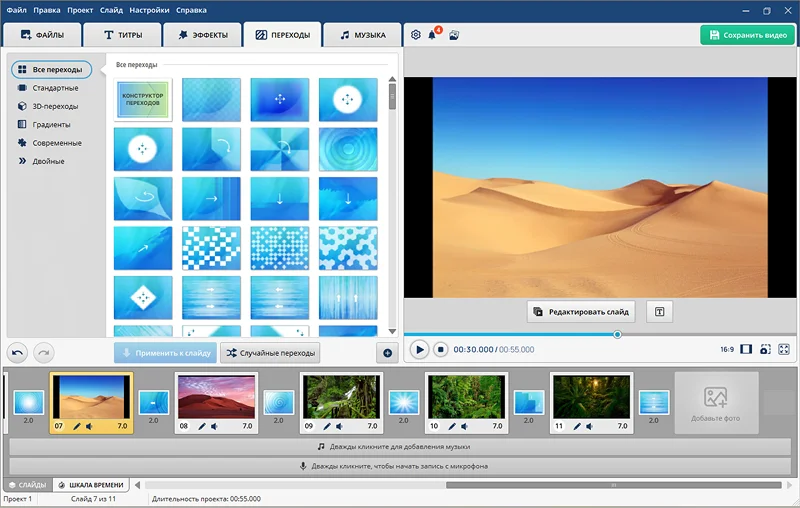Edit slide 08 with pencil icon
This screenshot has width=800, height=508.
[x=202, y=426]
